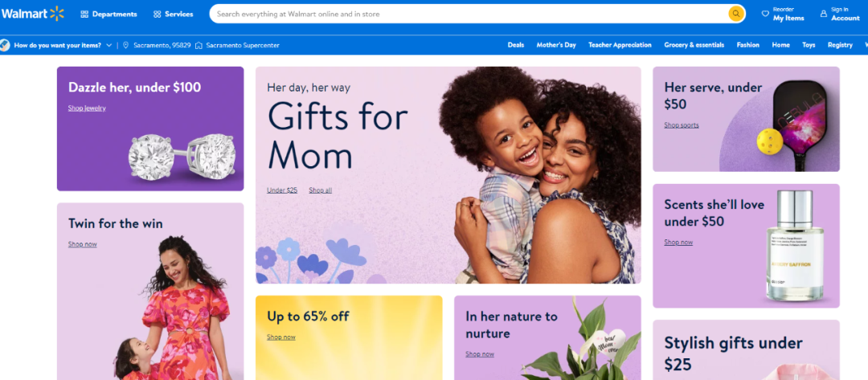The width and height of the screenshot is (868, 380).
Task: Click the yellow search magnifier button
Action: (735, 14)
